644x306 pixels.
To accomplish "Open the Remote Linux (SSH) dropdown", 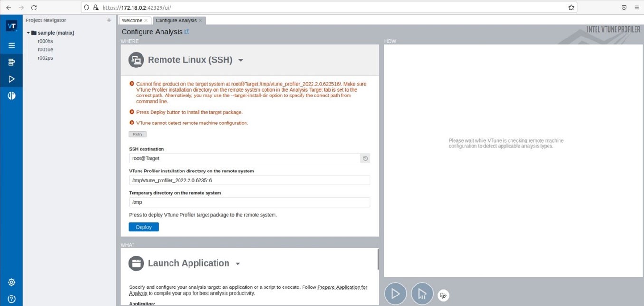I will point(241,60).
